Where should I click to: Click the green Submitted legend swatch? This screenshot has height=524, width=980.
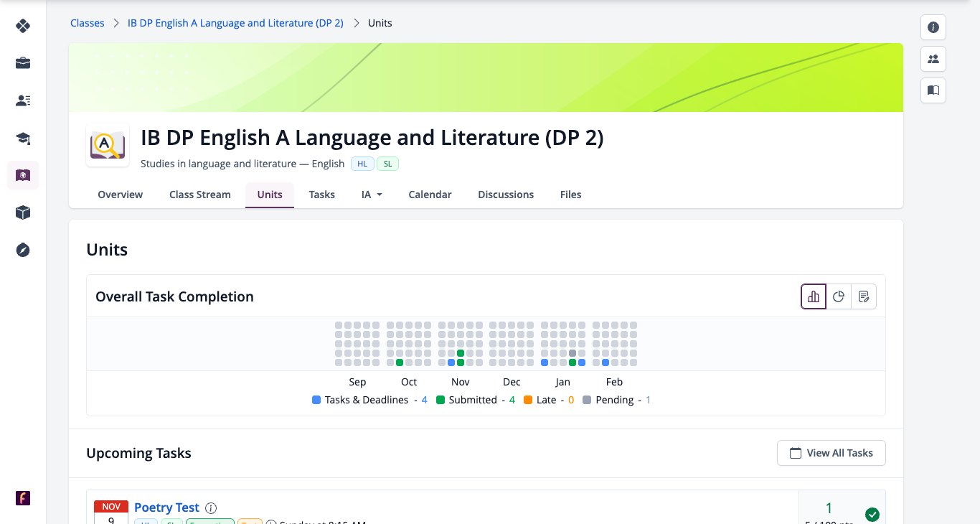440,400
